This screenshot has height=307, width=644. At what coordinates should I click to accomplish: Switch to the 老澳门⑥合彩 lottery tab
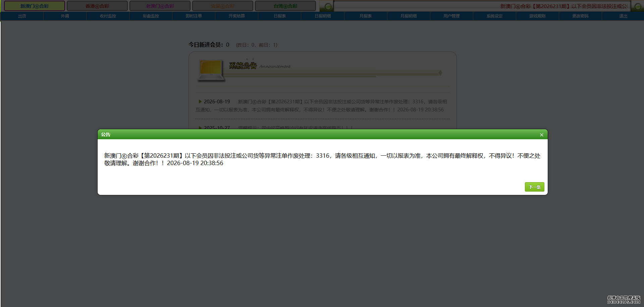[x=160, y=6]
